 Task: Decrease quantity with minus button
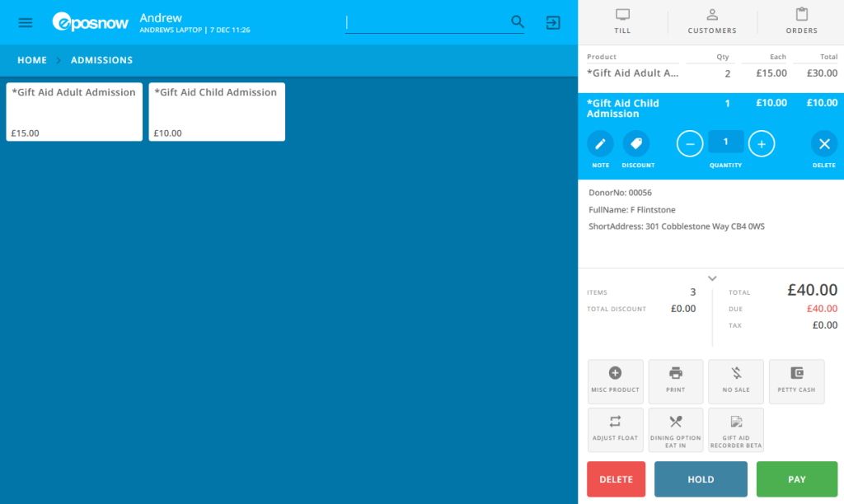(x=690, y=144)
